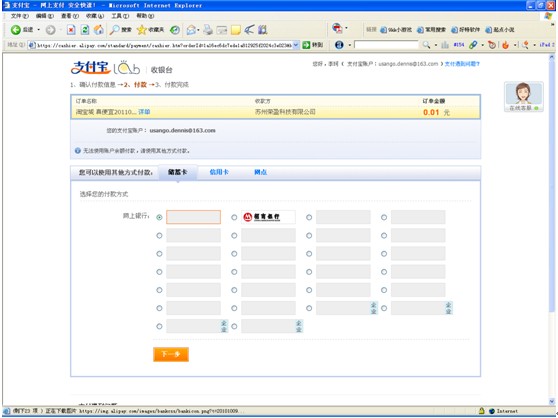Screen dimensions: 558x418
Task: Click the Mail envelope toolbar icon
Action: [x=191, y=30]
